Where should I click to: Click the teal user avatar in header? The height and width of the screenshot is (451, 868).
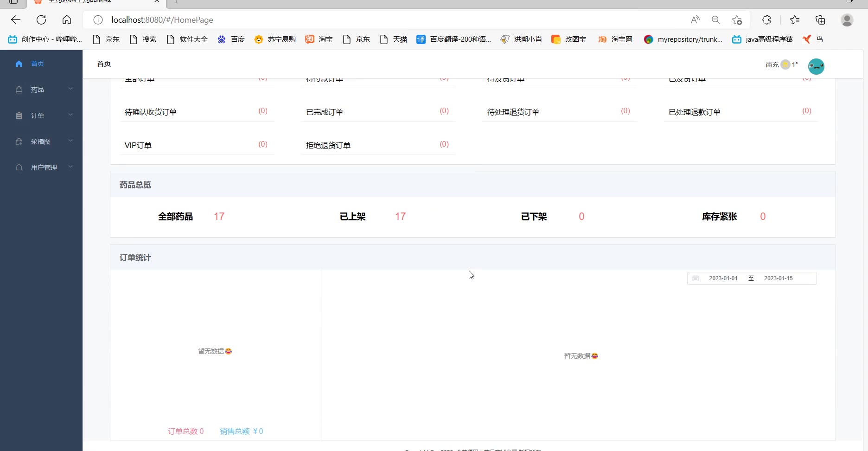pos(816,66)
